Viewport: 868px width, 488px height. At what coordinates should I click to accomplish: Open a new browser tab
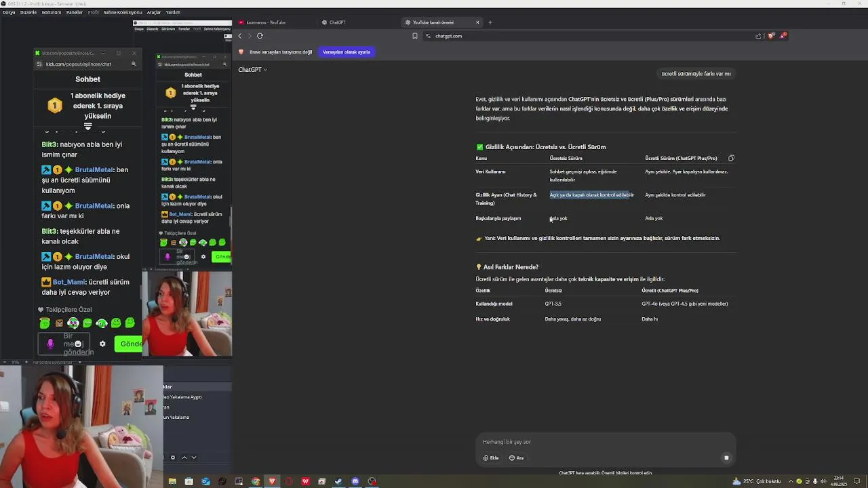point(490,22)
